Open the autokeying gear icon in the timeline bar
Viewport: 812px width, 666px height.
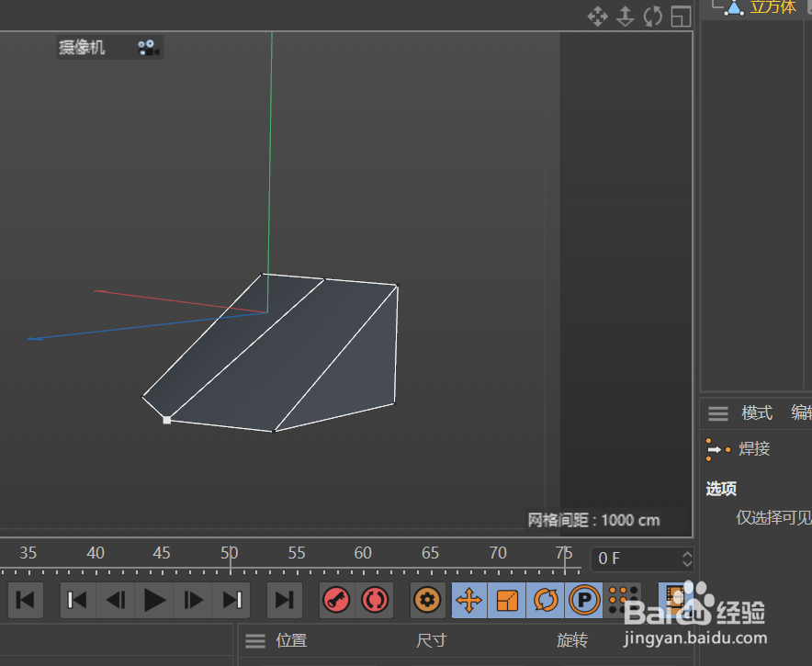pyautogui.click(x=426, y=600)
